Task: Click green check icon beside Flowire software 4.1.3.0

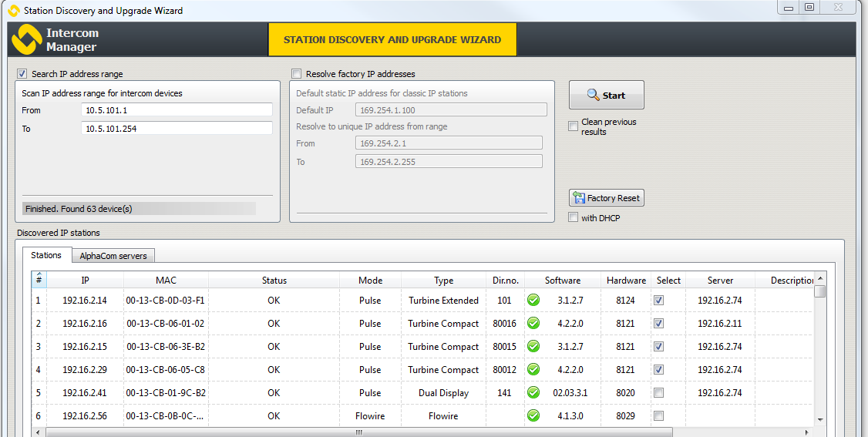Action: 533,416
